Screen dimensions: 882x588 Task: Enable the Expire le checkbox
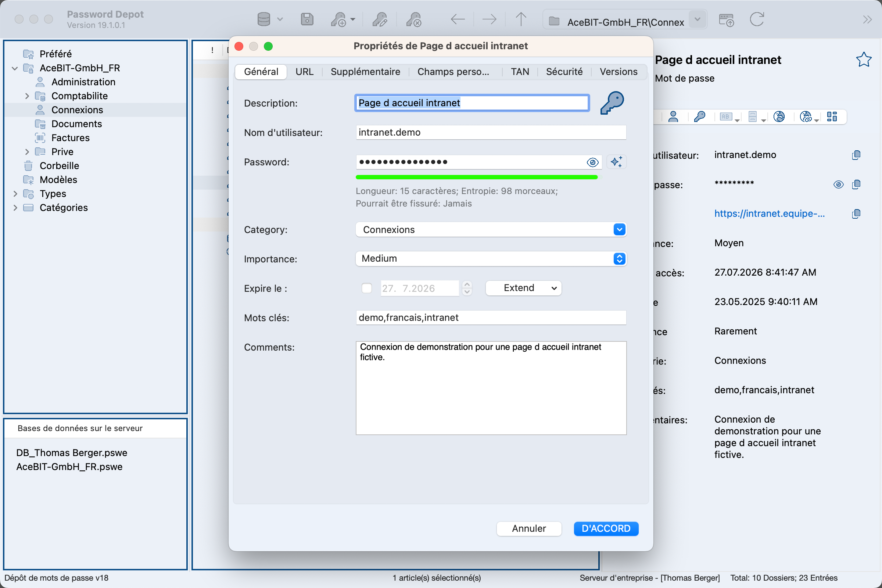pyautogui.click(x=366, y=288)
